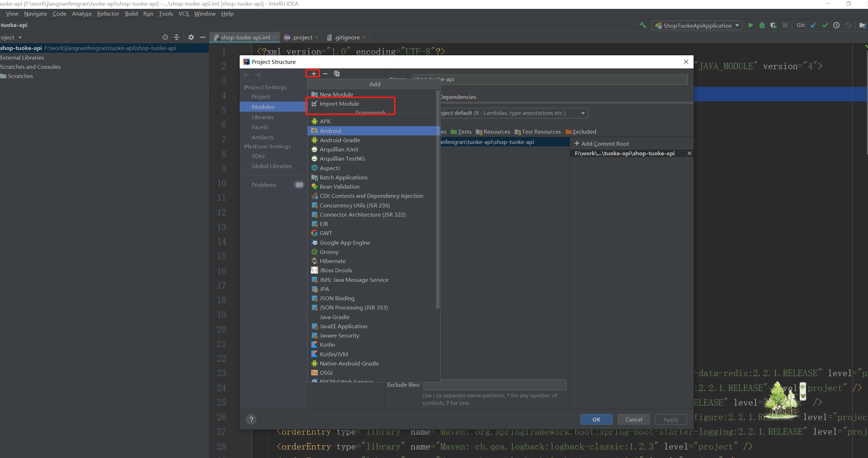Viewport: 868px width, 458px height.
Task: Click the Cancel button
Action: click(634, 419)
